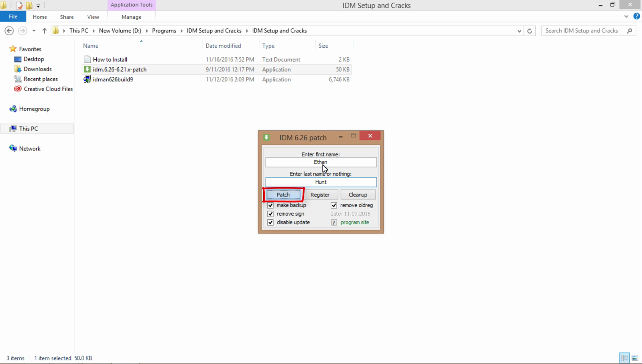Click the help '?' icon in the IDM patch dialog
The width and height of the screenshot is (642, 364).
click(x=333, y=222)
